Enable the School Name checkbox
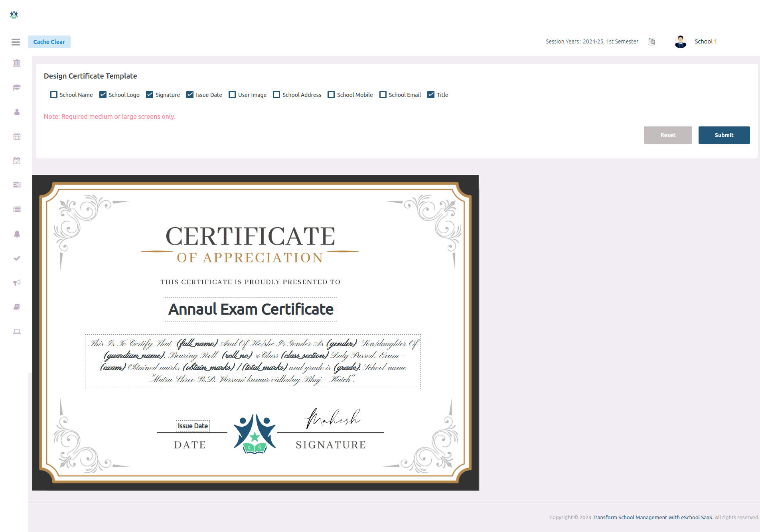The width and height of the screenshot is (760, 532). tap(54, 95)
